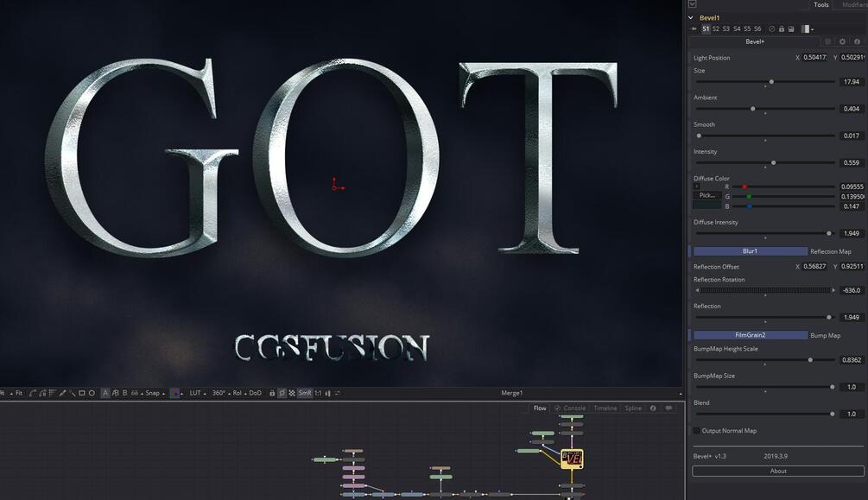The image size is (868, 500).
Task: Select the Bevel node in the Flow graph
Action: (572, 459)
